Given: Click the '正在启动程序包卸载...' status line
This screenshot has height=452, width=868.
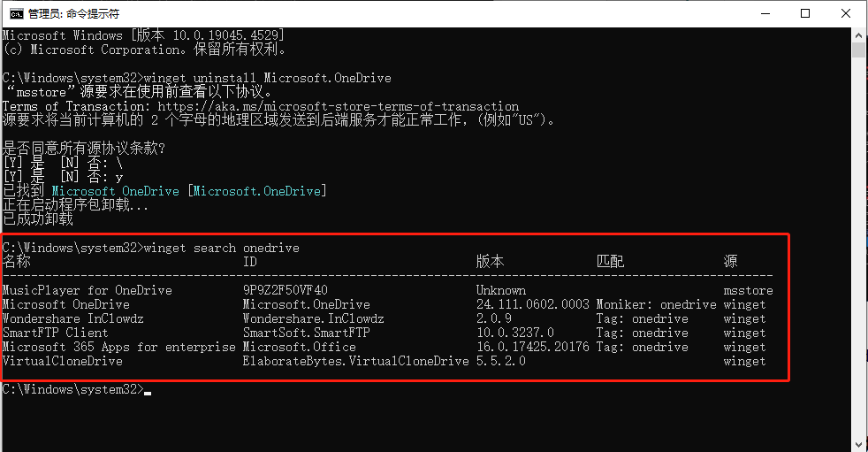Looking at the screenshot, I should [x=75, y=205].
